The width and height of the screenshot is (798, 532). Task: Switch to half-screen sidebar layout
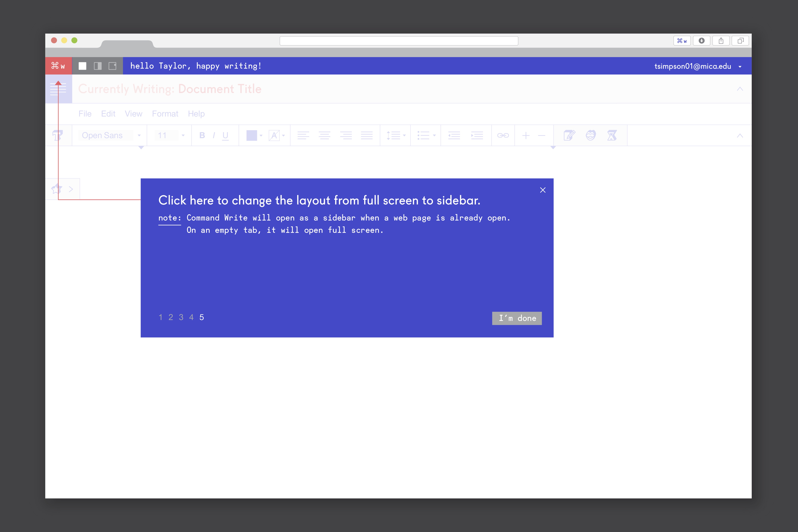point(98,66)
